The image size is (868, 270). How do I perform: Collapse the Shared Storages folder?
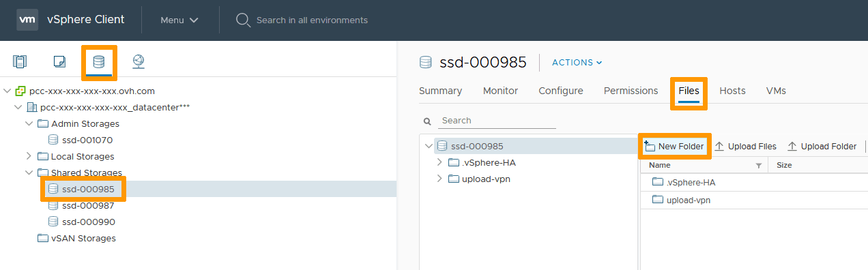pyautogui.click(x=29, y=172)
